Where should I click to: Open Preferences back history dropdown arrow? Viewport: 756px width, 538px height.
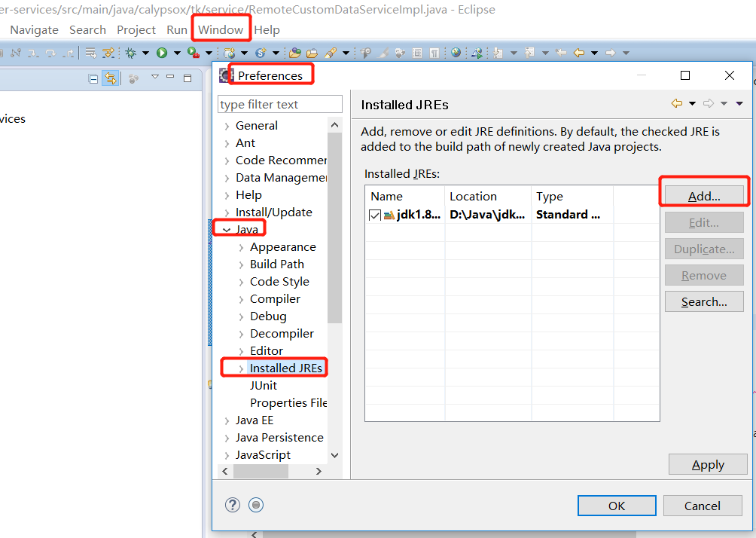click(692, 103)
